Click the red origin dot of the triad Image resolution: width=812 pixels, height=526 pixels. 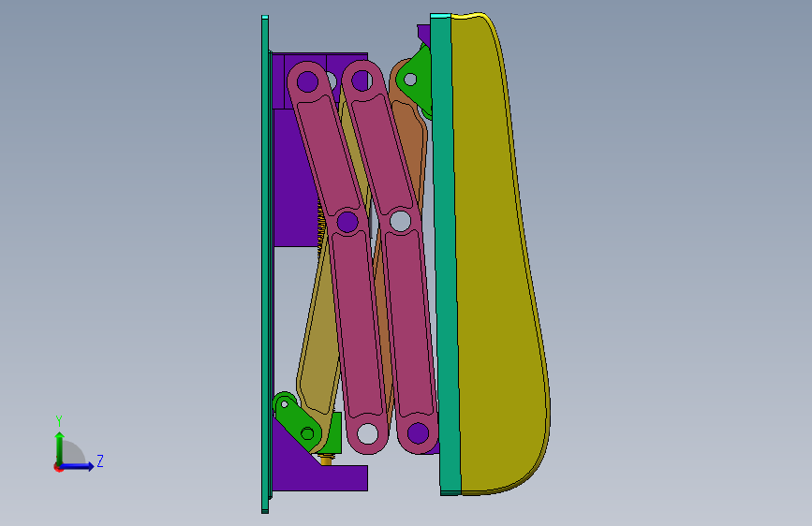pos(58,467)
